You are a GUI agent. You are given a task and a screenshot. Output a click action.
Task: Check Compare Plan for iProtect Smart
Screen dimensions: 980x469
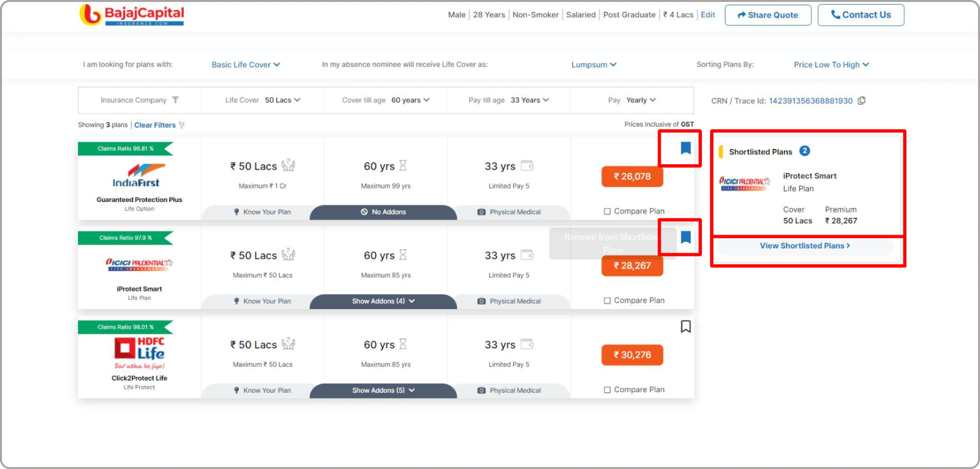click(x=607, y=301)
